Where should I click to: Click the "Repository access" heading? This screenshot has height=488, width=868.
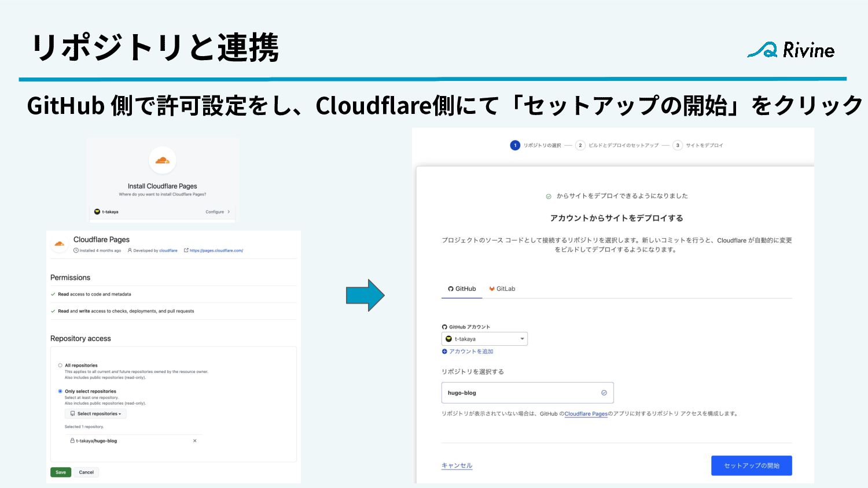pyautogui.click(x=80, y=338)
